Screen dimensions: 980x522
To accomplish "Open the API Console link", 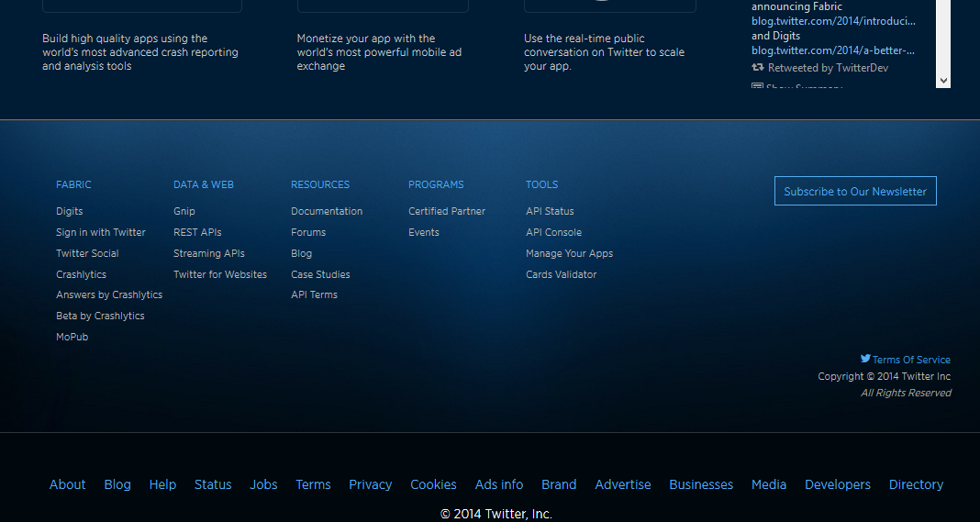I will (x=553, y=232).
